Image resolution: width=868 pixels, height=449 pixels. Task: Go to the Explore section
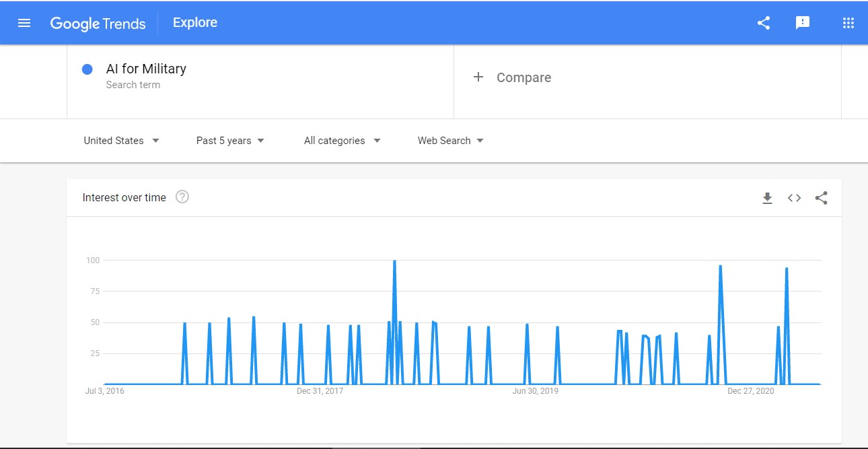point(194,23)
